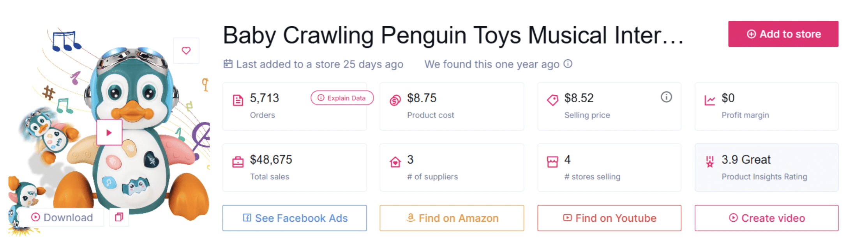Create a video for this product
Screen dimensions: 868x242
coord(766,218)
